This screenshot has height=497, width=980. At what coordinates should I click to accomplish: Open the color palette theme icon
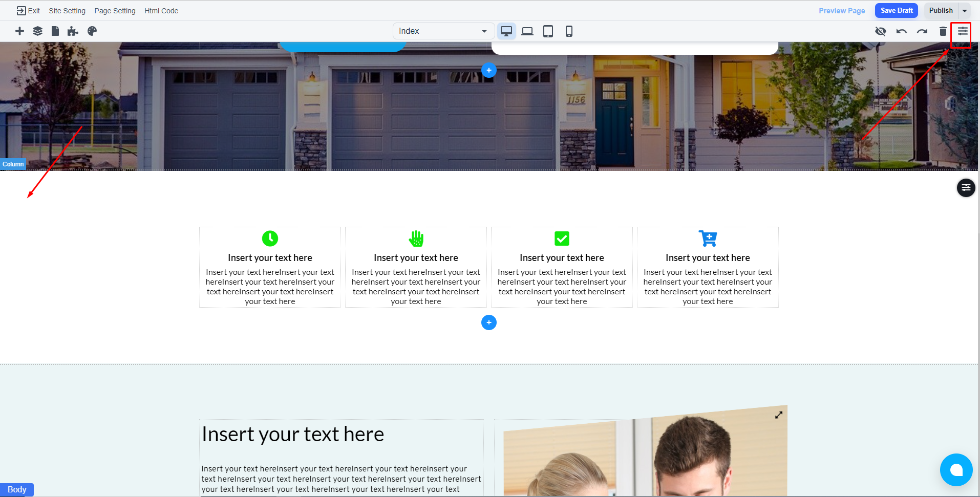point(92,31)
